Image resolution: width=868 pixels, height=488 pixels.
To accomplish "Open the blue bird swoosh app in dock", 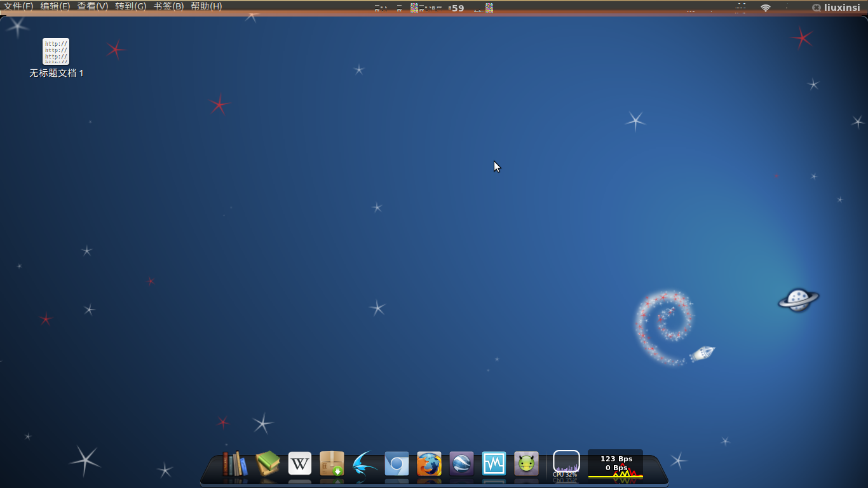I will pos(365,464).
